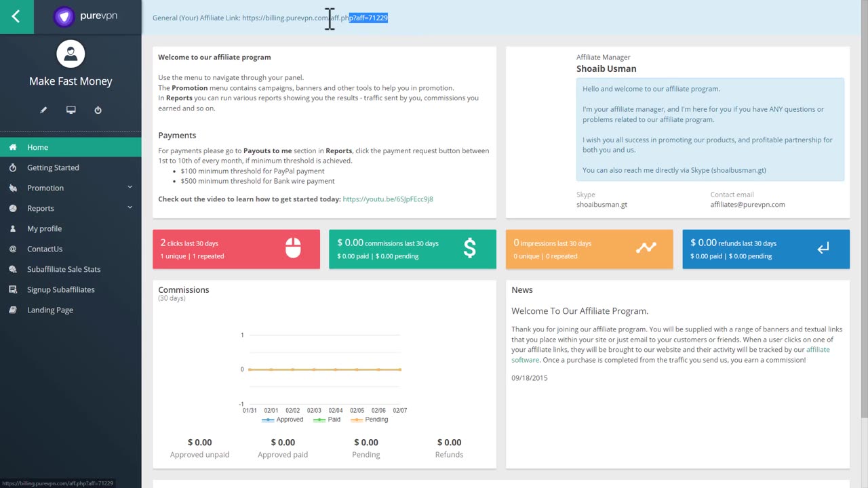Click the pencil edit profile icon

click(x=43, y=110)
